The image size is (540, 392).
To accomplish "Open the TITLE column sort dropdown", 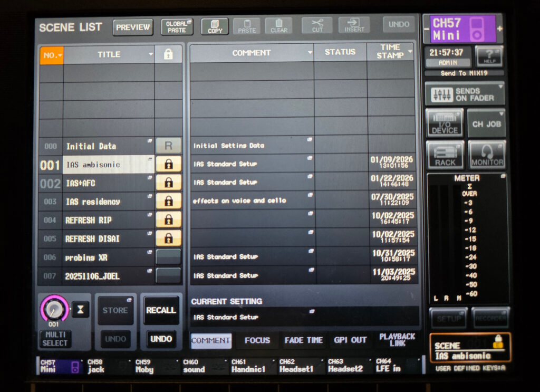I will (x=151, y=54).
